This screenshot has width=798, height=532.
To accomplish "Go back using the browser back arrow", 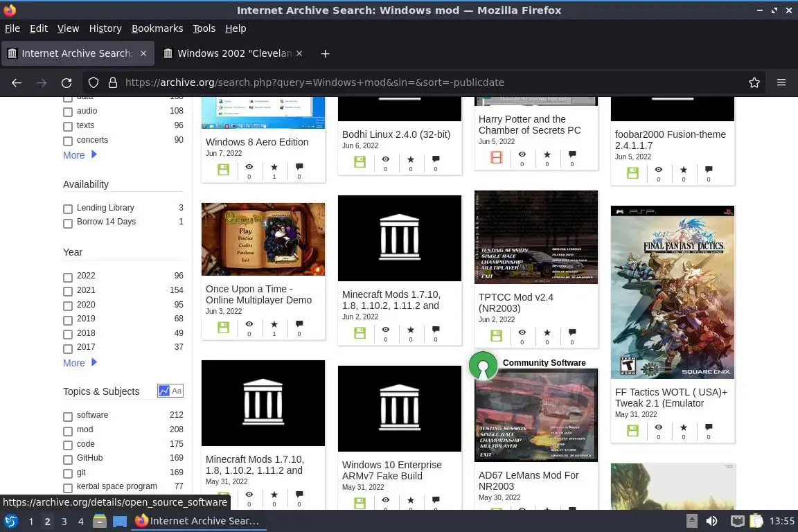I will coord(17,82).
